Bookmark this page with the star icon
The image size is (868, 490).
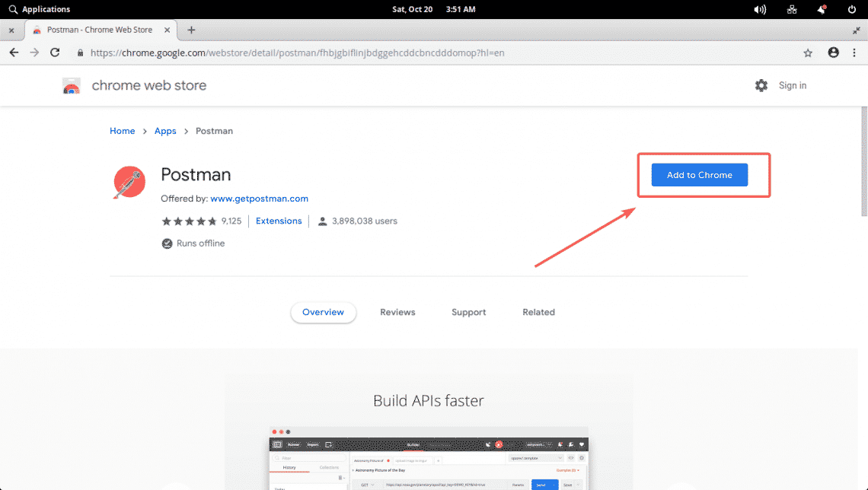(808, 53)
